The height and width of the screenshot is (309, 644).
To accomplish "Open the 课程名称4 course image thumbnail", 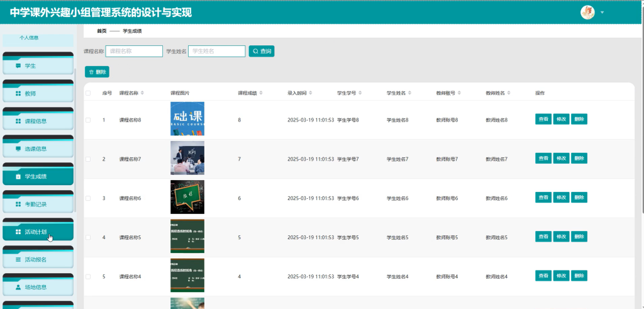I will pyautogui.click(x=187, y=275).
